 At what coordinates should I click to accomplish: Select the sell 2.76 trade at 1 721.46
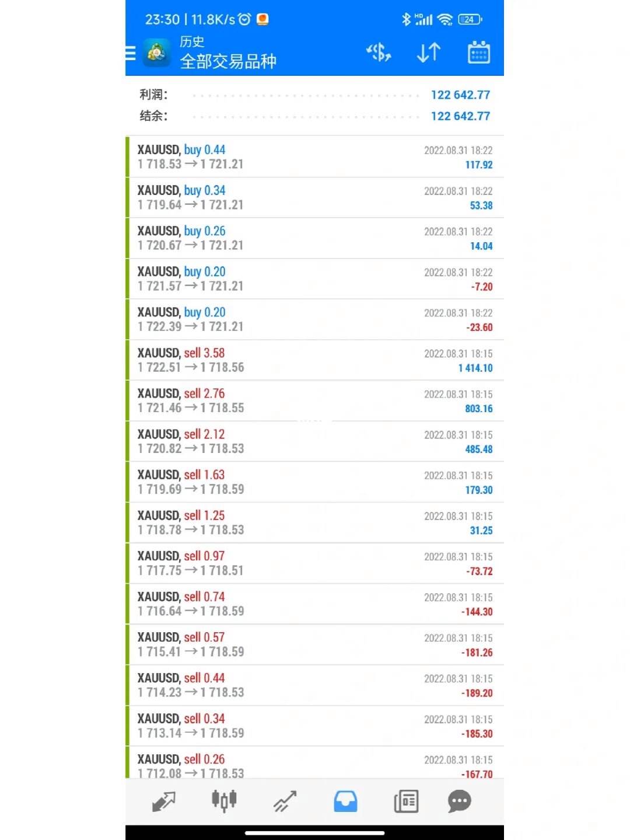click(x=315, y=401)
